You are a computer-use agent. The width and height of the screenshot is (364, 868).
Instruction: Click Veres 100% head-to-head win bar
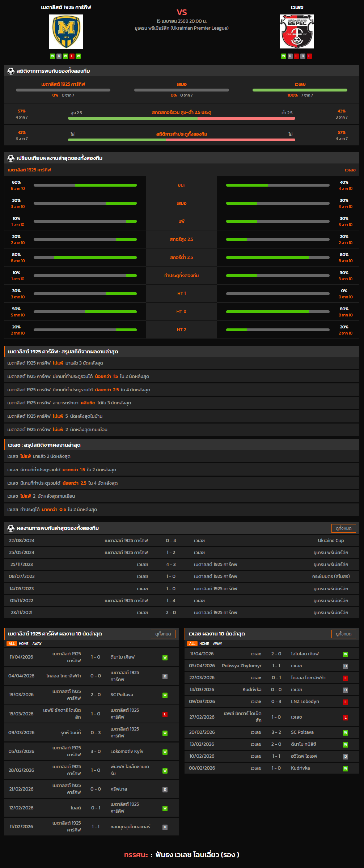point(300,90)
